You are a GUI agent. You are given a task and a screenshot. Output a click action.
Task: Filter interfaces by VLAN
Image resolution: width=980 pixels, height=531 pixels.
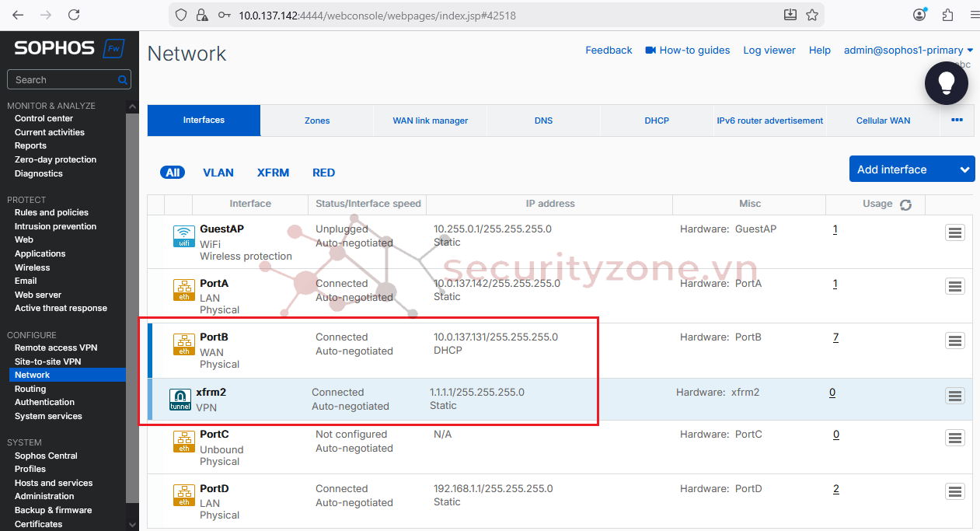pyautogui.click(x=218, y=173)
